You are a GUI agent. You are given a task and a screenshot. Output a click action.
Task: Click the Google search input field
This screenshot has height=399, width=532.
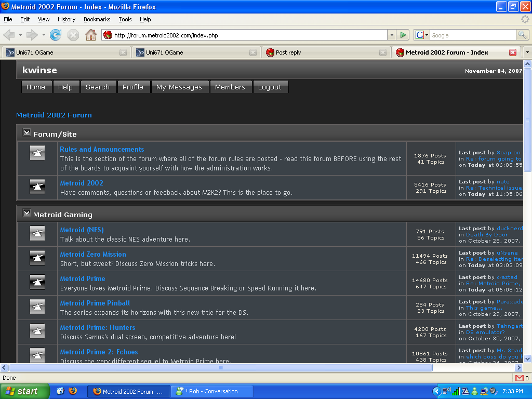[x=472, y=35]
